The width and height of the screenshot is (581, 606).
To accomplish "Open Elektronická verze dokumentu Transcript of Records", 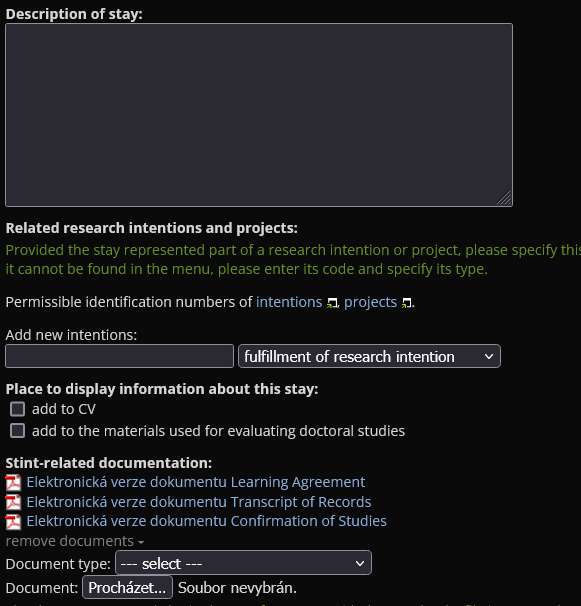I will click(x=199, y=502).
